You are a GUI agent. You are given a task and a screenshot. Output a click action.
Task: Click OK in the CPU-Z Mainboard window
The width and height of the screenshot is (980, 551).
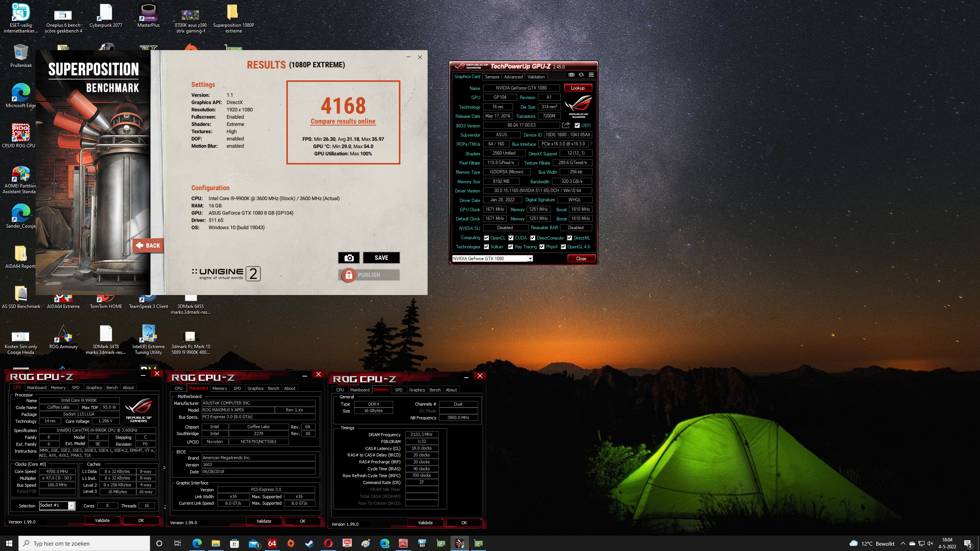[x=302, y=521]
